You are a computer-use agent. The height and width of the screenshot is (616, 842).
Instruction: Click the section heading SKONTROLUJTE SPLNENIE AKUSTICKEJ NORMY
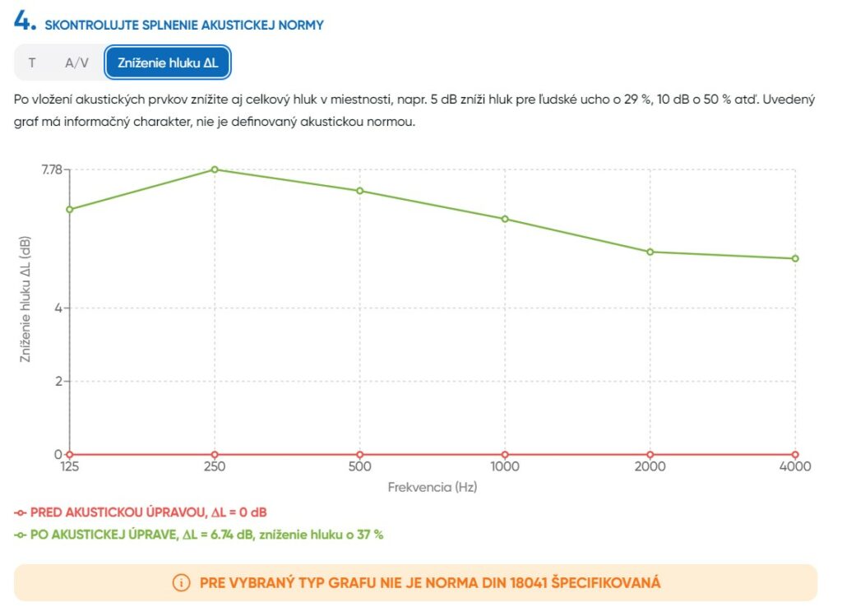pos(184,25)
